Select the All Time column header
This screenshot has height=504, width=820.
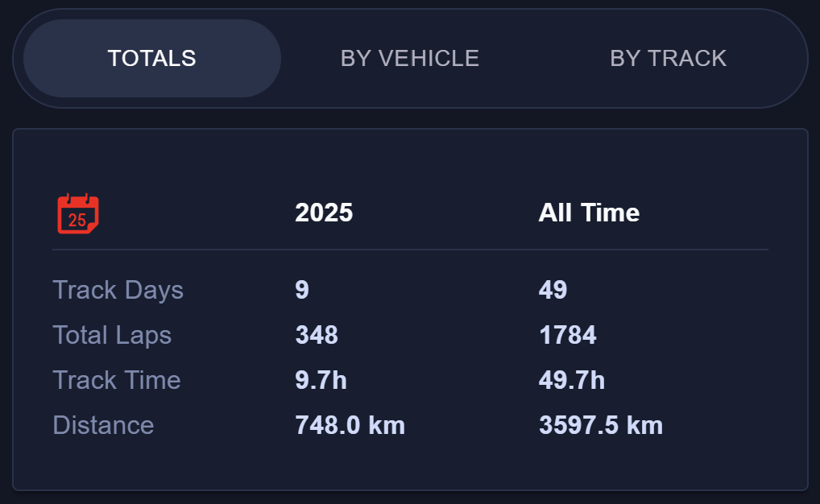point(589,213)
